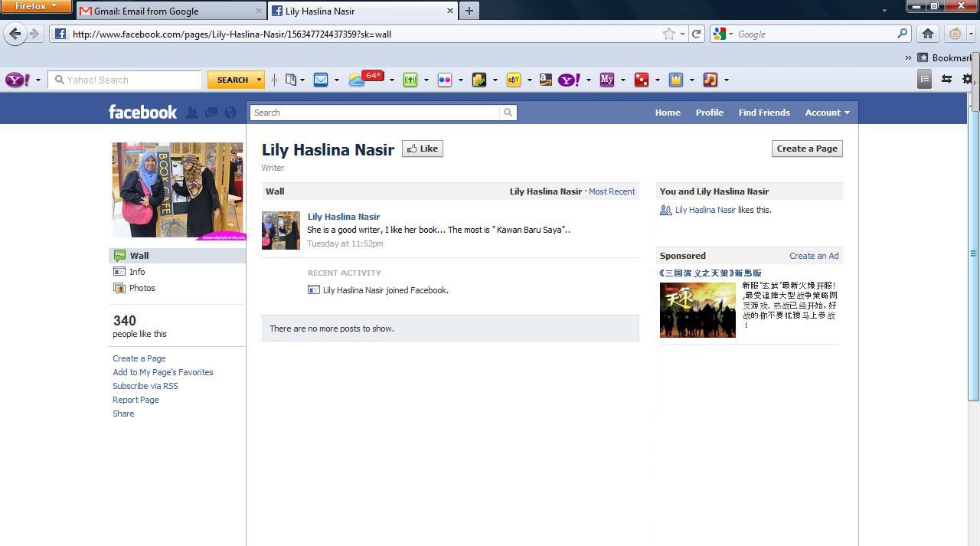This screenshot has height=546, width=980.
Task: Open the Firefox menu button
Action: pos(36,6)
